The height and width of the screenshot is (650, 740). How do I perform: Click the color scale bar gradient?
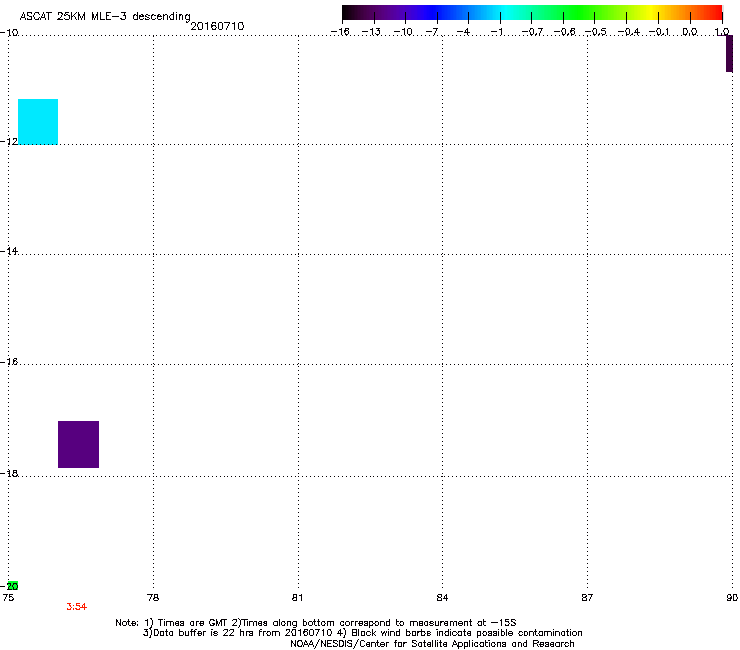pyautogui.click(x=532, y=13)
